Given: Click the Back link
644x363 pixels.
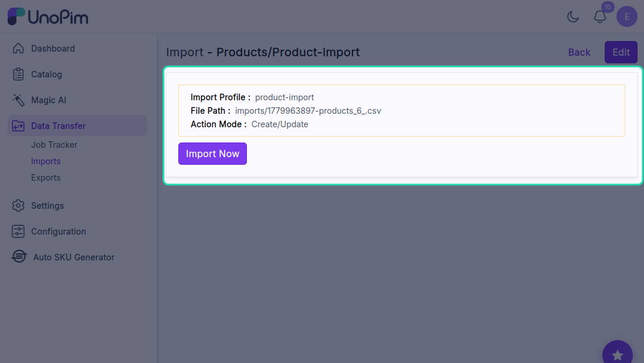Looking at the screenshot, I should tap(579, 52).
